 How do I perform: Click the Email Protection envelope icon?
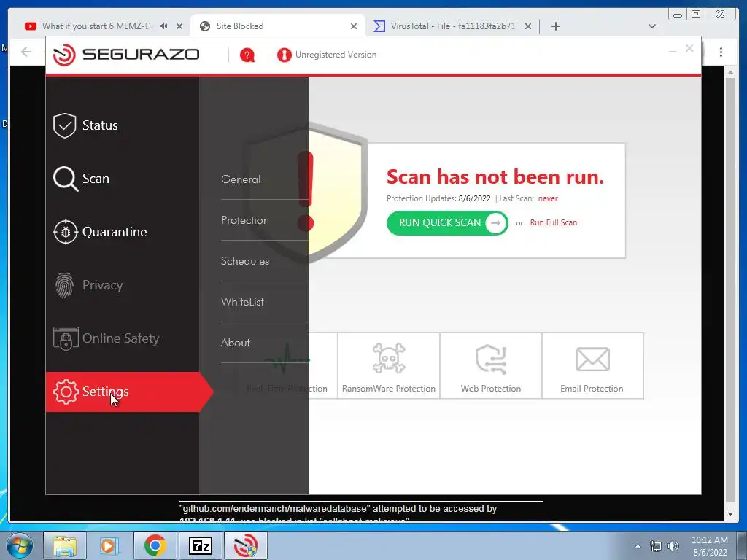pos(592,359)
